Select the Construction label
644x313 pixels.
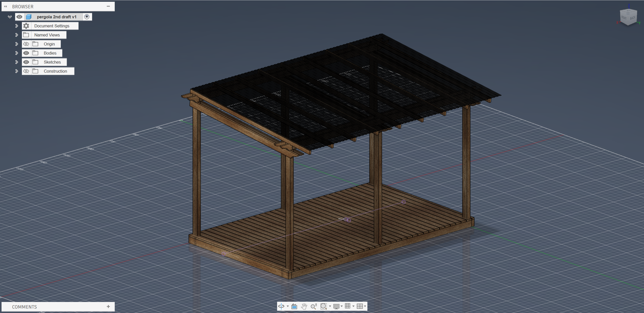[55, 71]
